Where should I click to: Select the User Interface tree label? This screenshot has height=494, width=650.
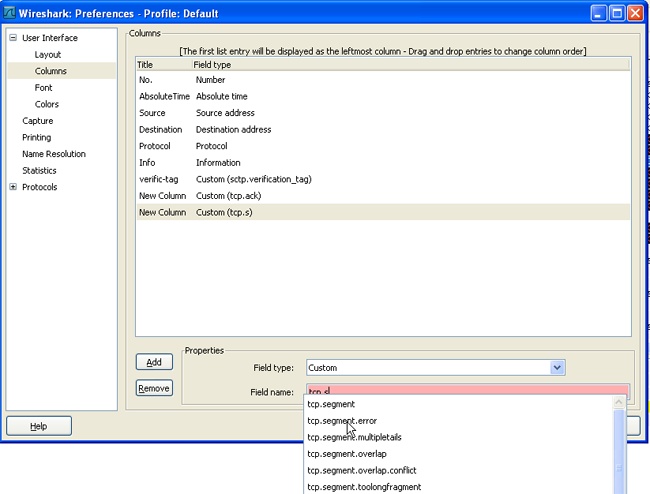point(50,38)
